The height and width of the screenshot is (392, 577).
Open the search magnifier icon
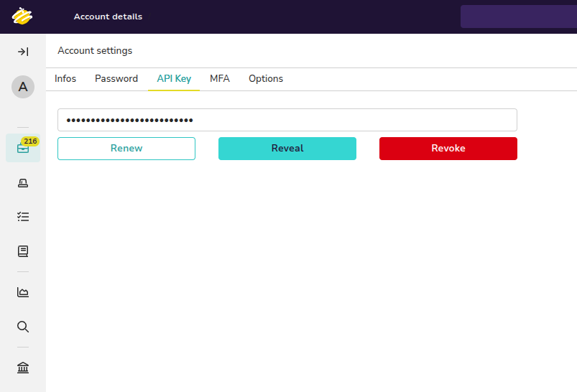23,327
